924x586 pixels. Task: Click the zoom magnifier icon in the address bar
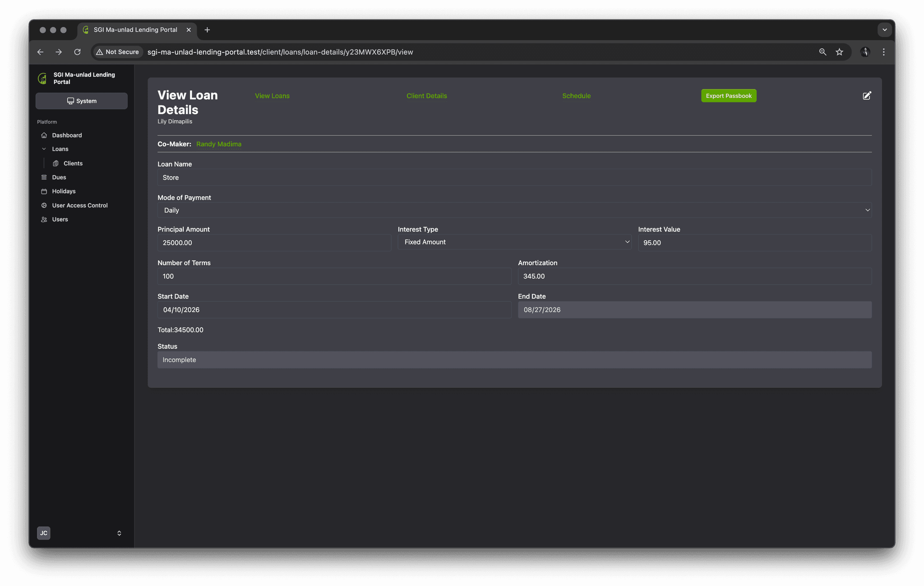[x=822, y=52]
